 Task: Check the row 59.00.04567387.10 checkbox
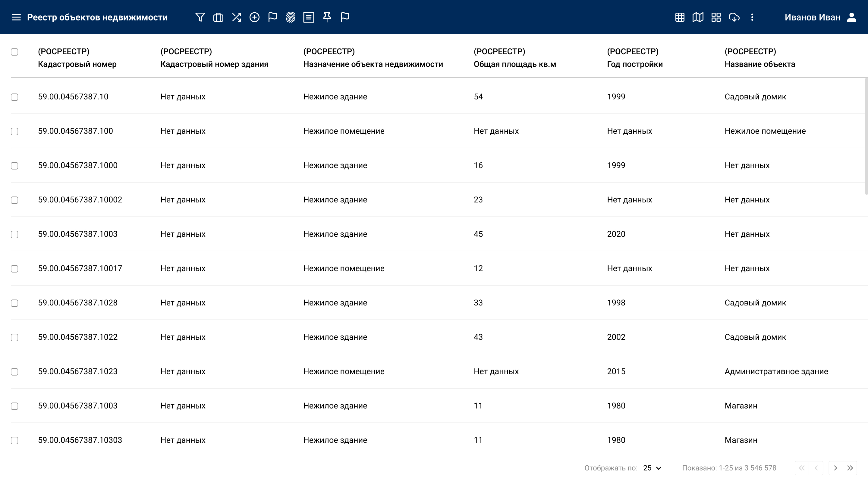pos(14,97)
